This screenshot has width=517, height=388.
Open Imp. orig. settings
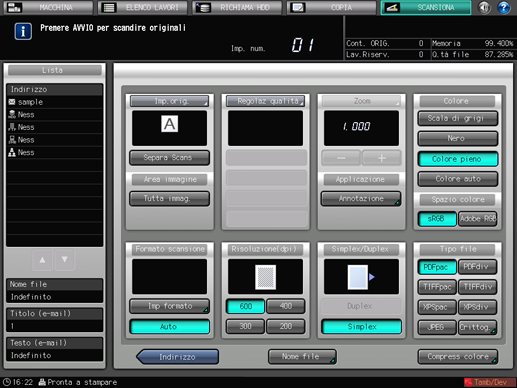click(169, 101)
